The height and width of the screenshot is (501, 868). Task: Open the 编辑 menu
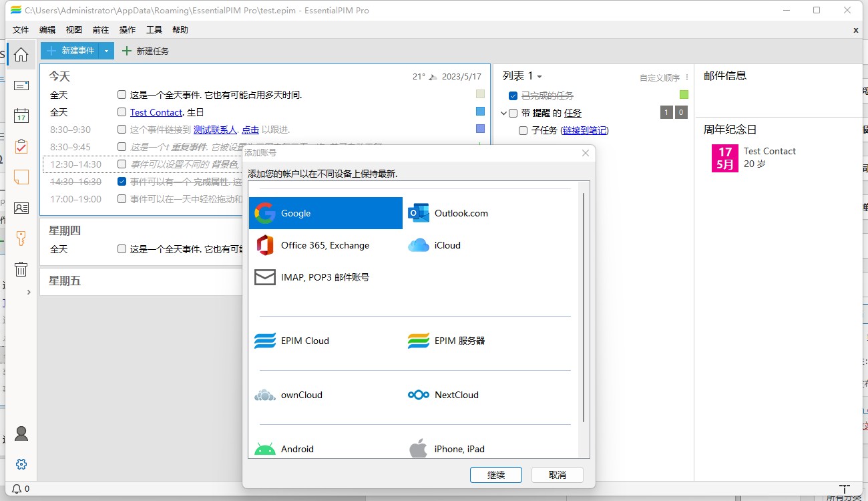[x=47, y=30]
